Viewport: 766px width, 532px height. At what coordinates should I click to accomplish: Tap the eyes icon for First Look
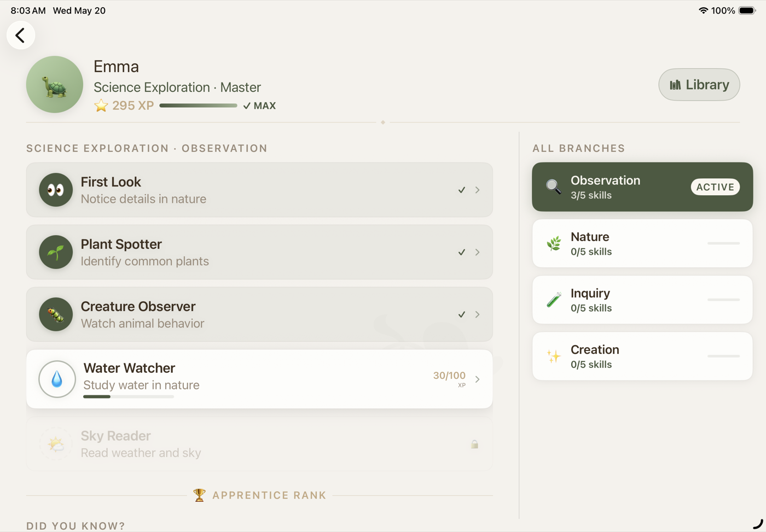(x=56, y=190)
